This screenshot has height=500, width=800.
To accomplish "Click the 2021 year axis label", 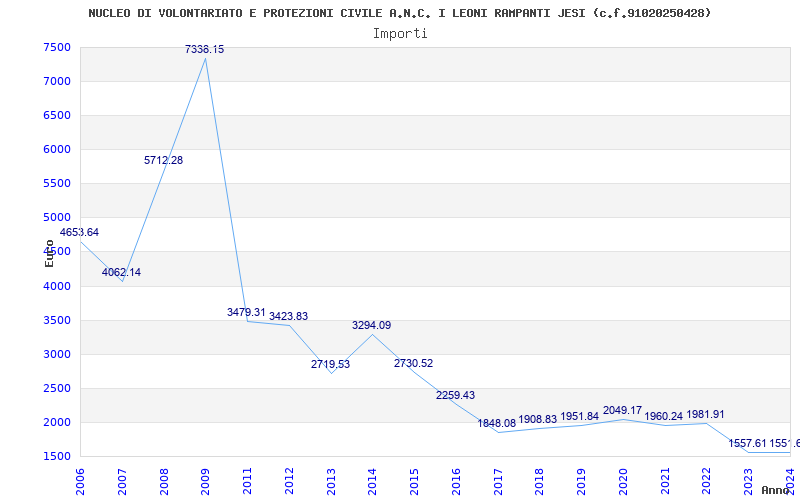I will [665, 482].
